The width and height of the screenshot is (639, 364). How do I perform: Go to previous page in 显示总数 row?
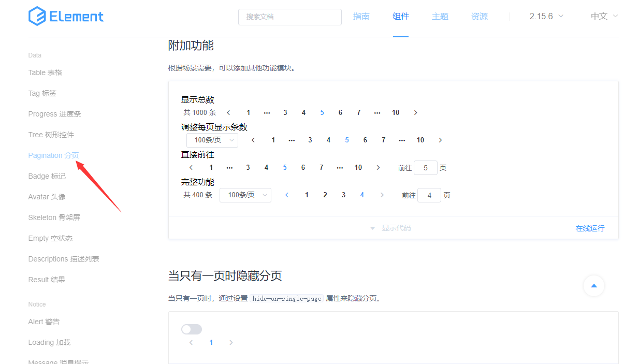(x=228, y=112)
